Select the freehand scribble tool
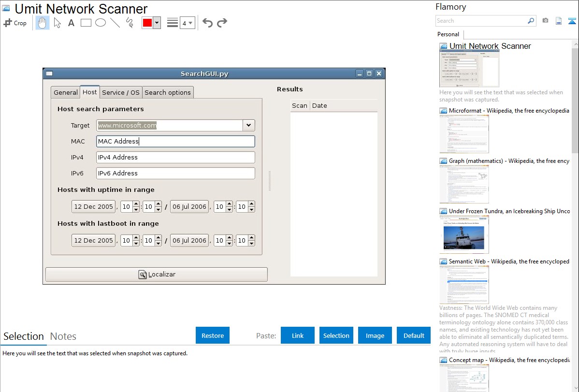 point(130,23)
